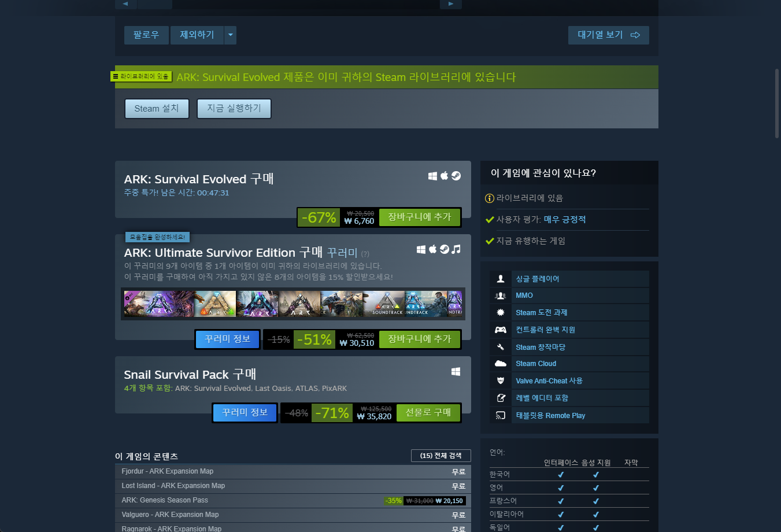This screenshot has height=532, width=781.
Task: Click the right arrow of the media strip
Action: pos(451,4)
